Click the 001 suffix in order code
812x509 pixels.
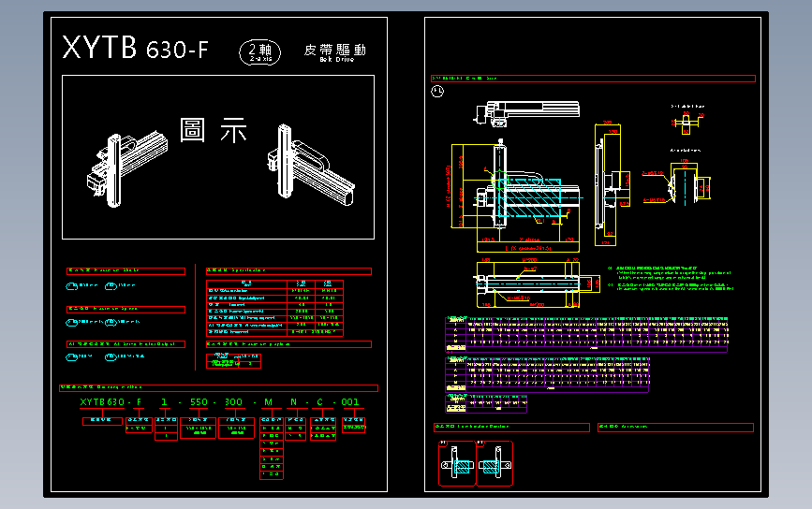[350, 402]
